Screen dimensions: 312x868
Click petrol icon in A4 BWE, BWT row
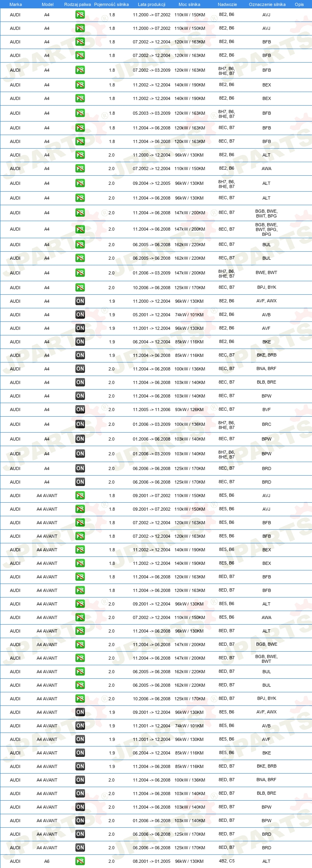80,273
